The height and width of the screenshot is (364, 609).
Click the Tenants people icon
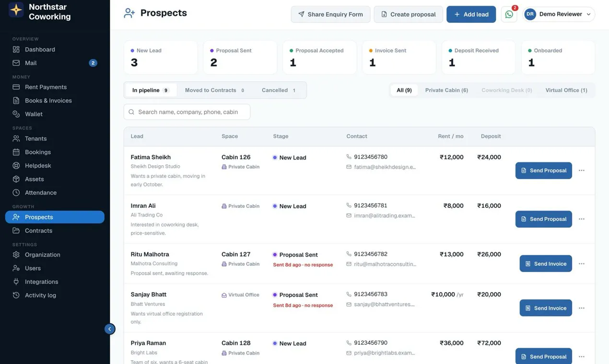(16, 138)
